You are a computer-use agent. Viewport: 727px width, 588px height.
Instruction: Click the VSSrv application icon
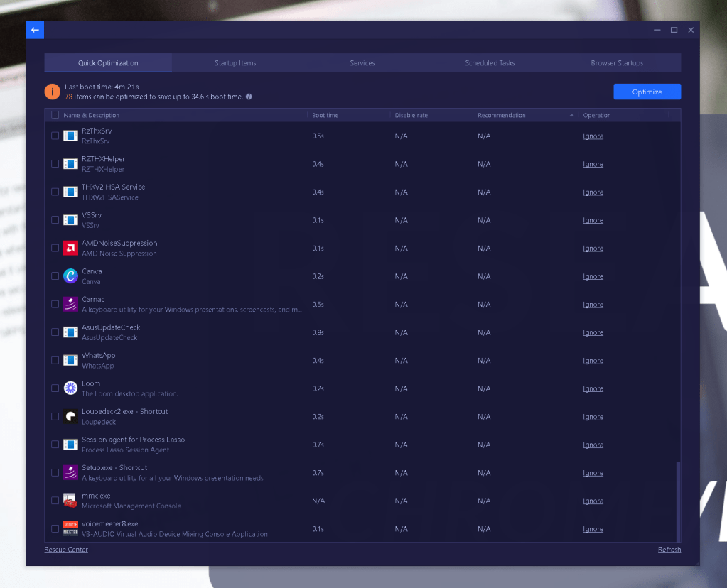tap(70, 220)
